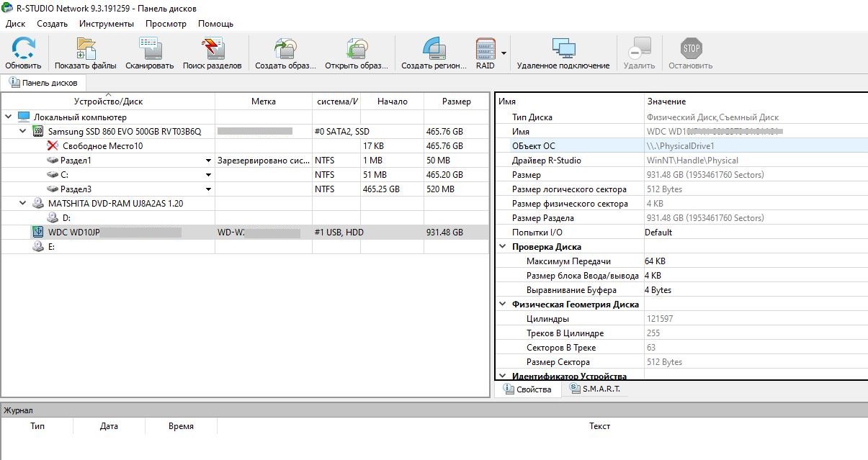This screenshot has height=460, width=868.
Task: Click the 520 MB size cell
Action: (x=457, y=189)
